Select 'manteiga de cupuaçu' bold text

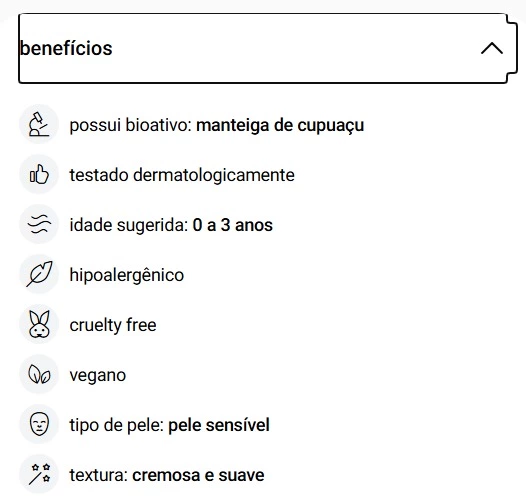(280, 126)
